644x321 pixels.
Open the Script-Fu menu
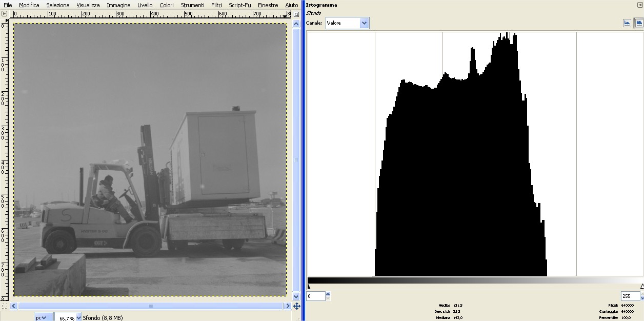click(x=239, y=5)
